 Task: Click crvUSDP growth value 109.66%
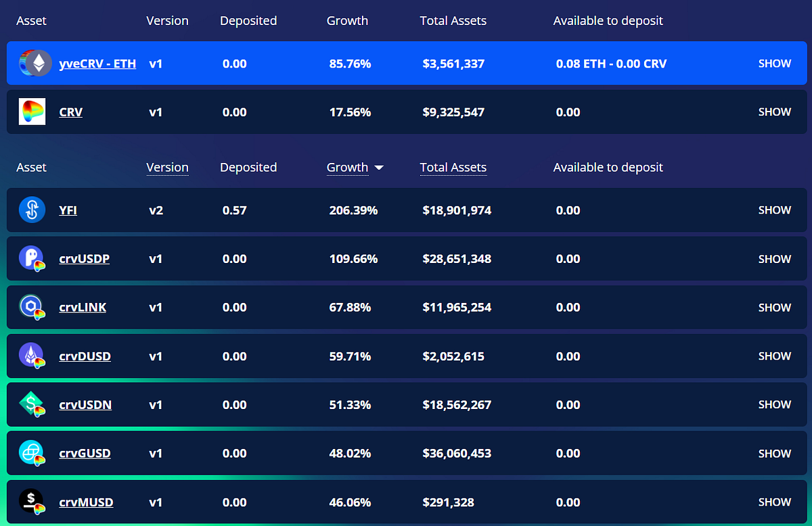click(352, 259)
